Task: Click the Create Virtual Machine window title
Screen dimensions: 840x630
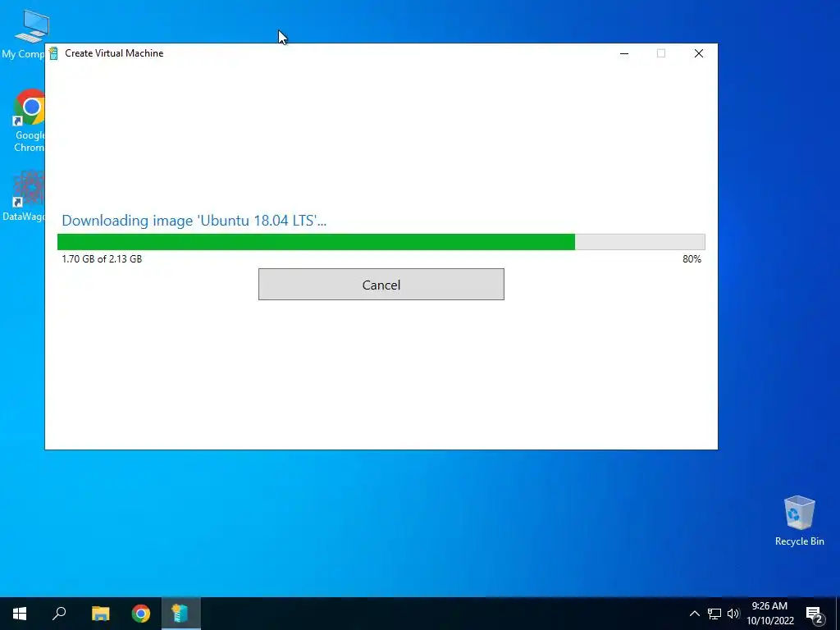Action: pos(114,53)
